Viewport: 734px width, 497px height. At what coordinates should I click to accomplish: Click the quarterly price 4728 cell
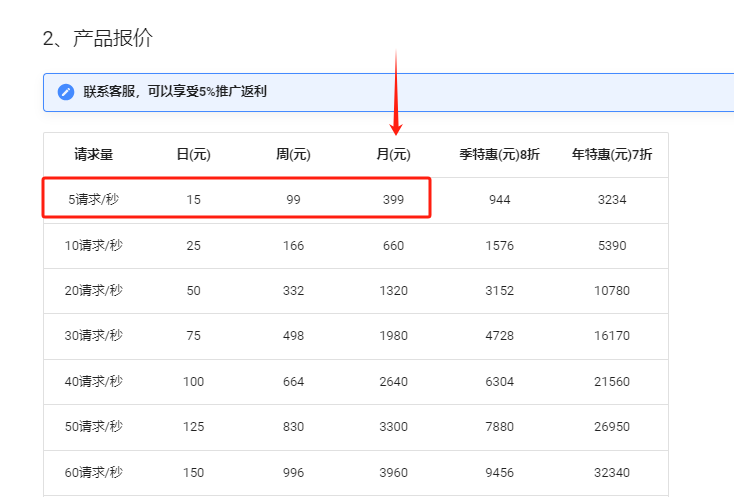[500, 336]
